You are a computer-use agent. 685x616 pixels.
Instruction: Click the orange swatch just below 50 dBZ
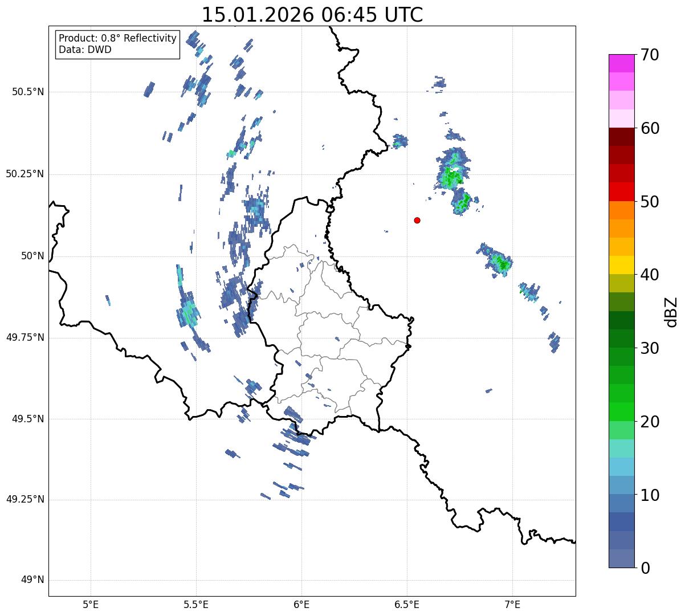coord(621,210)
